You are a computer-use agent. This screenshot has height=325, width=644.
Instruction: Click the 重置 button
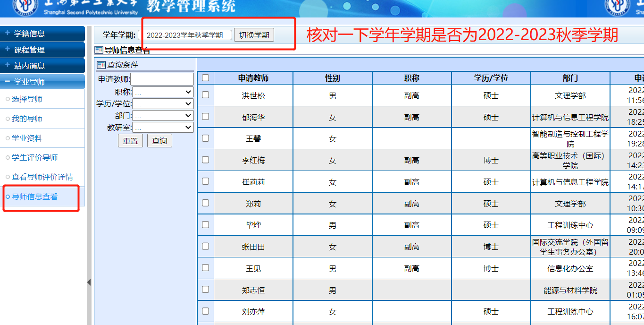coord(131,141)
